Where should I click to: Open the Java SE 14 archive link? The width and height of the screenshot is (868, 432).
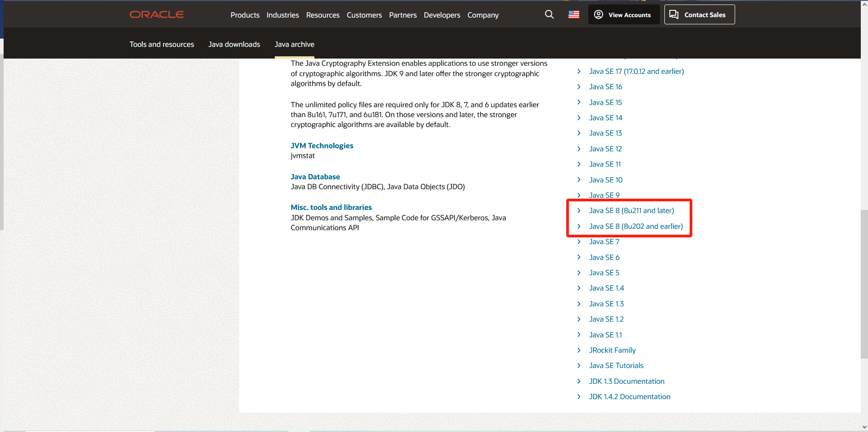[x=605, y=118]
